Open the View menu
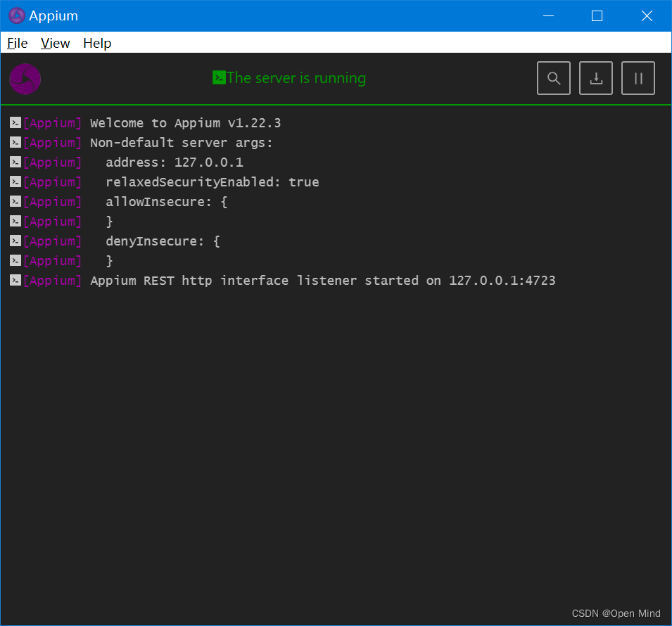672x626 pixels. point(56,44)
